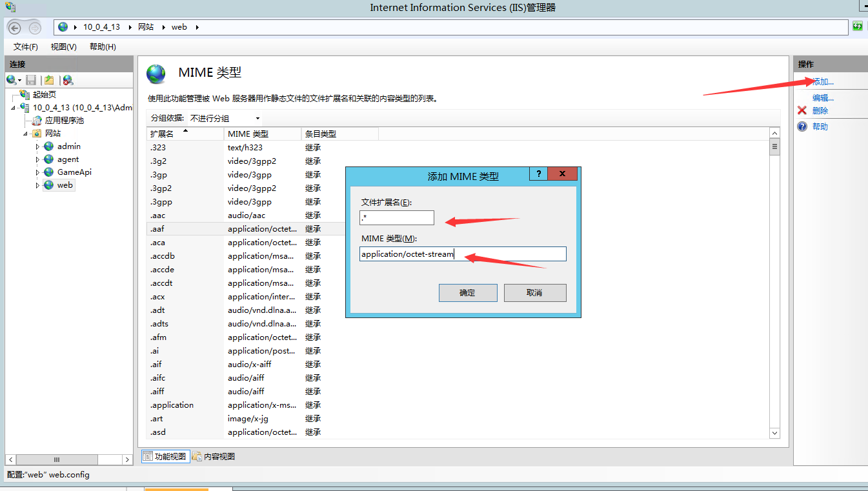Image resolution: width=868 pixels, height=491 pixels.
Task: Click the red X delete icon in Actions pane
Action: (x=802, y=110)
